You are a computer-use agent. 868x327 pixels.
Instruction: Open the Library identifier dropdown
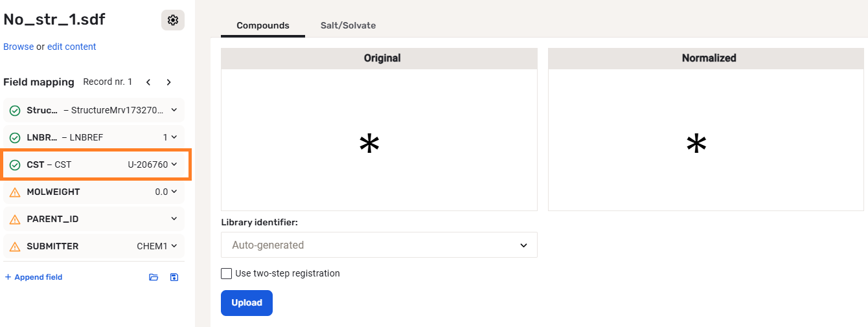pyautogui.click(x=379, y=245)
